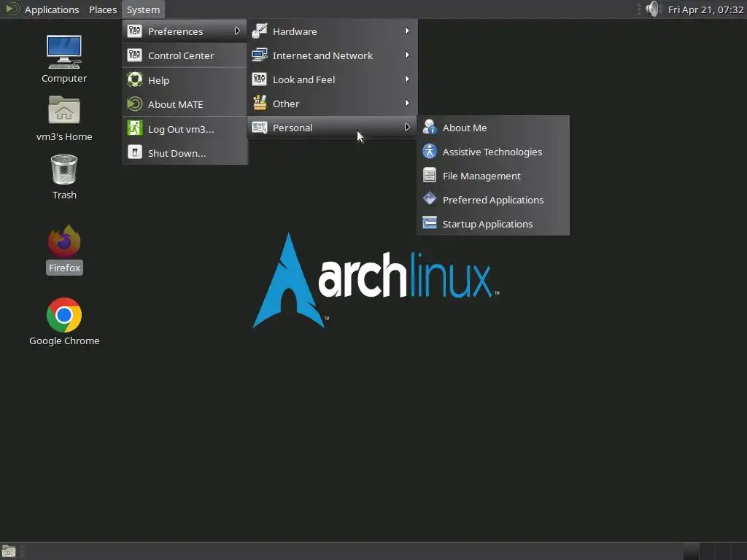The height and width of the screenshot is (560, 747).
Task: Click the Shut Down power icon
Action: [135, 152]
